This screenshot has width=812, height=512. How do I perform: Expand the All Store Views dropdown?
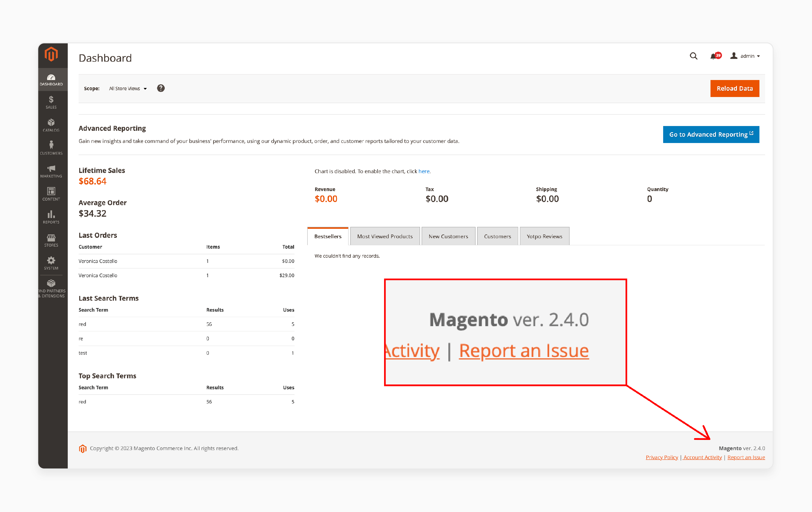pyautogui.click(x=128, y=89)
